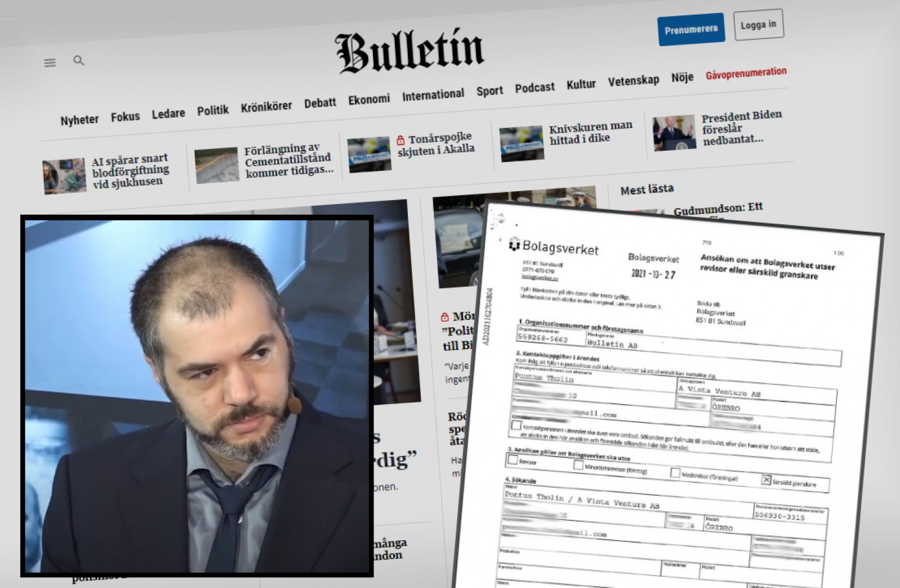Click the Mest lästa heading
Image resolution: width=900 pixels, height=588 pixels.
pos(647,189)
